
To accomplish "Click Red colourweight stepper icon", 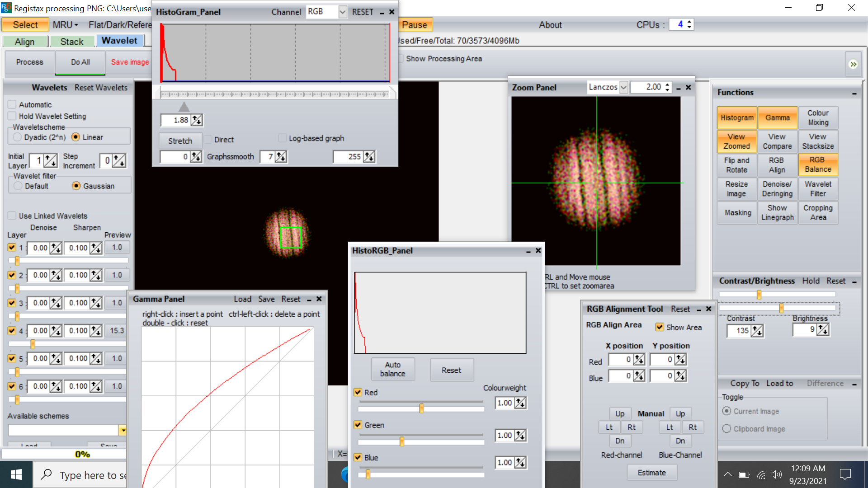I will pos(521,403).
